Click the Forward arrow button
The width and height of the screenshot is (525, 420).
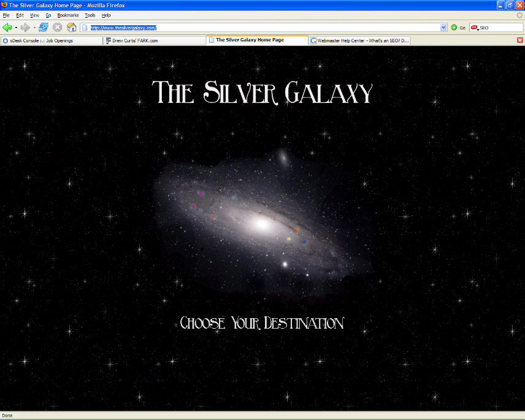[x=25, y=28]
